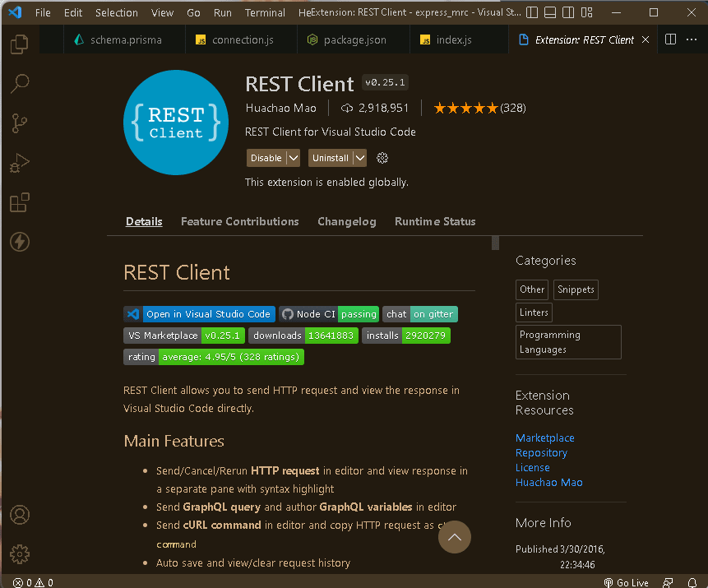This screenshot has height=588, width=708.
Task: Open the View menu
Action: 162,12
